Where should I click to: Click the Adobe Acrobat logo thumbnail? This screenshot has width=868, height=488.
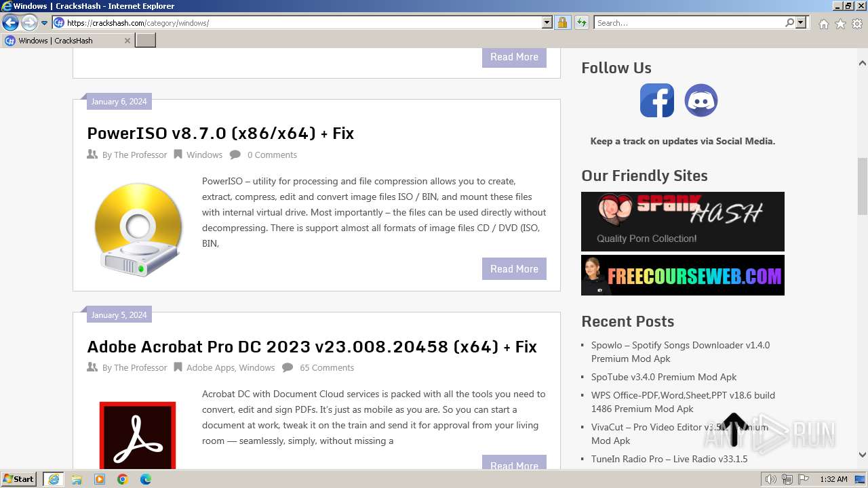[138, 435]
